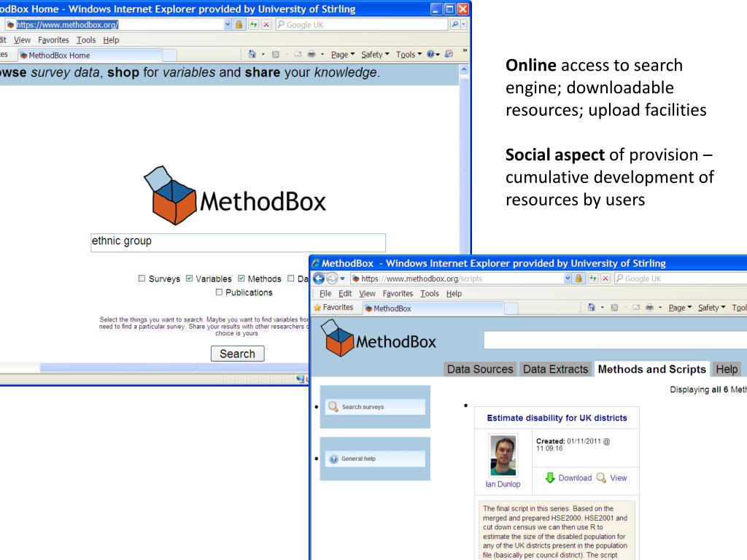Open the Help menu in MethodBox Home window
The width and height of the screenshot is (747, 560).
click(111, 40)
